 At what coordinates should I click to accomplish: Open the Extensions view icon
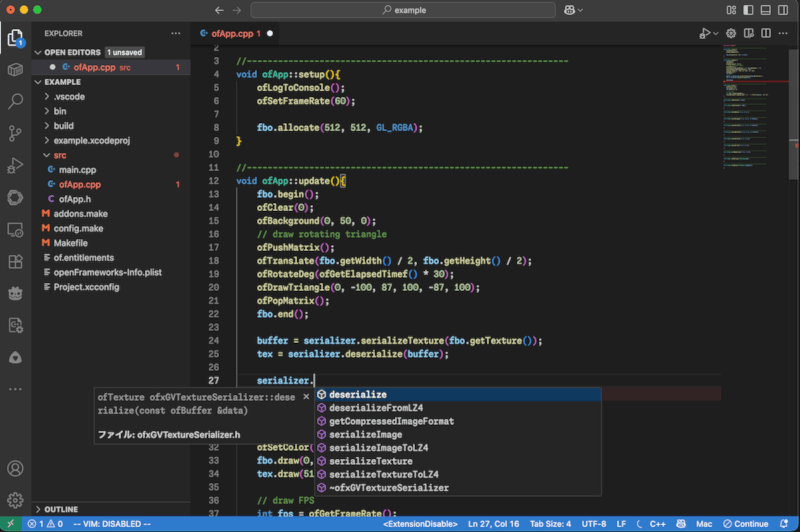15,262
